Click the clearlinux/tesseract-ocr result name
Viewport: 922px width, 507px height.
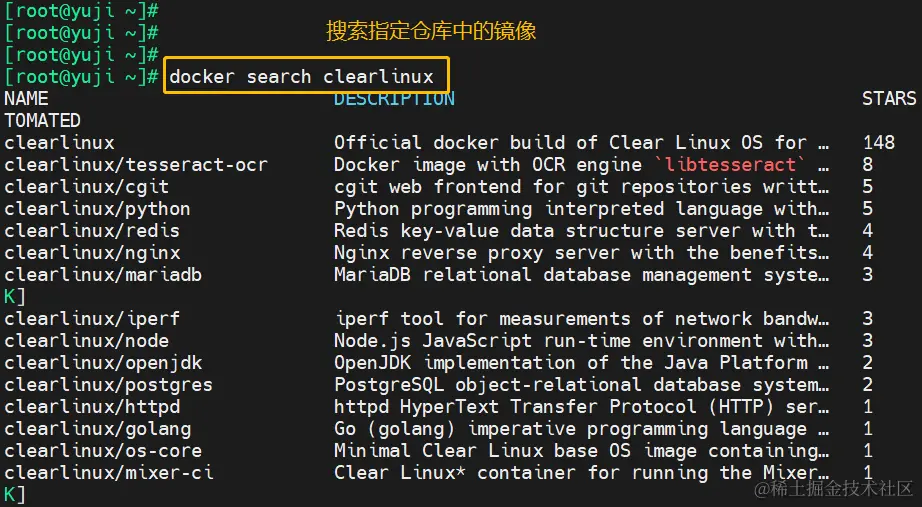(136, 165)
